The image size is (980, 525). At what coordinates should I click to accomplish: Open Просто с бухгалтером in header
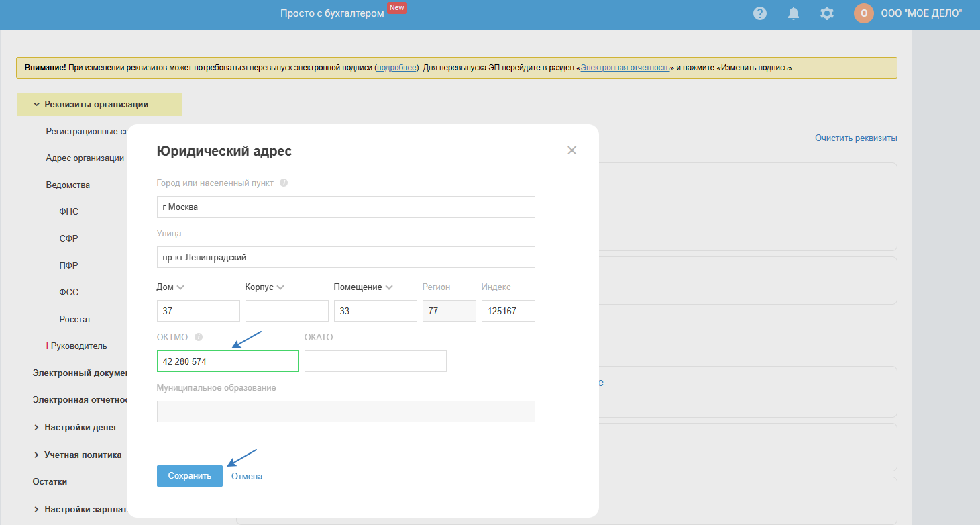[x=332, y=13]
